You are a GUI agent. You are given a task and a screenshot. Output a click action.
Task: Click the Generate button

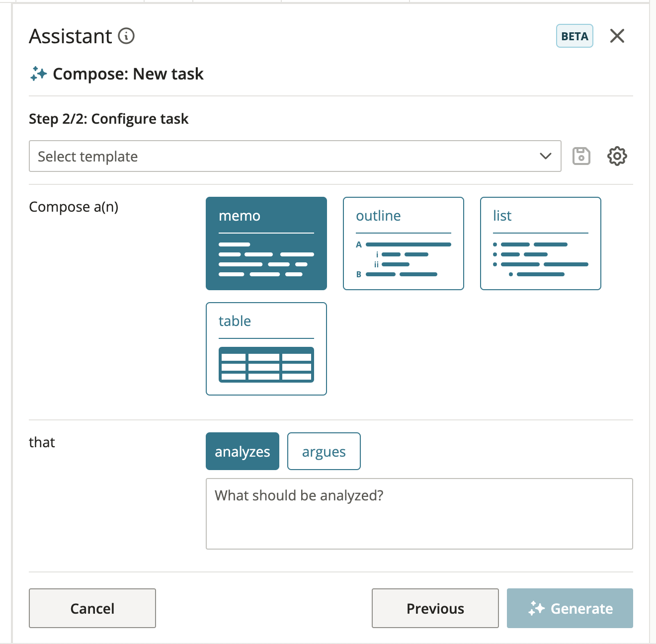(570, 608)
